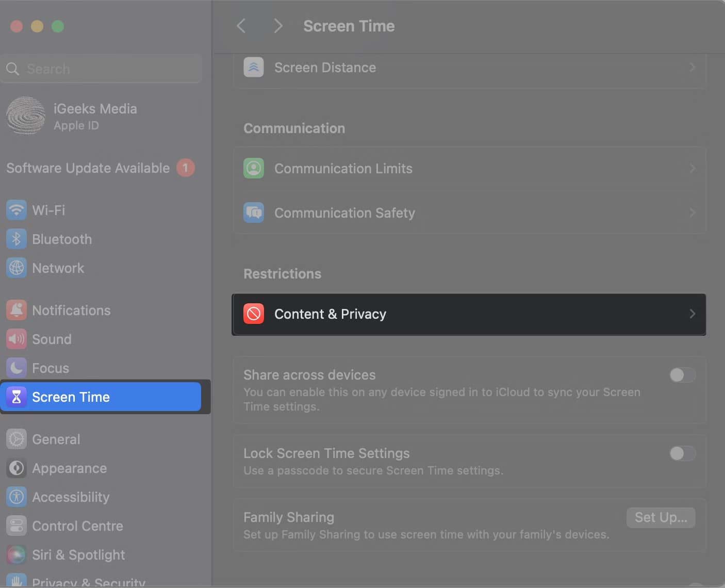Open Wi-Fi settings icon in sidebar
The width and height of the screenshot is (725, 588).
[x=17, y=210]
